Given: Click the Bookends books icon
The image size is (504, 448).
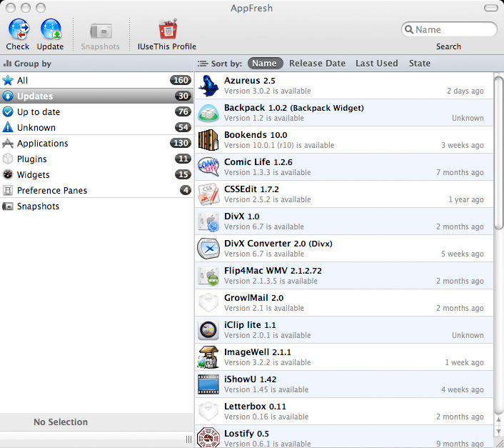Looking at the screenshot, I should [x=208, y=140].
